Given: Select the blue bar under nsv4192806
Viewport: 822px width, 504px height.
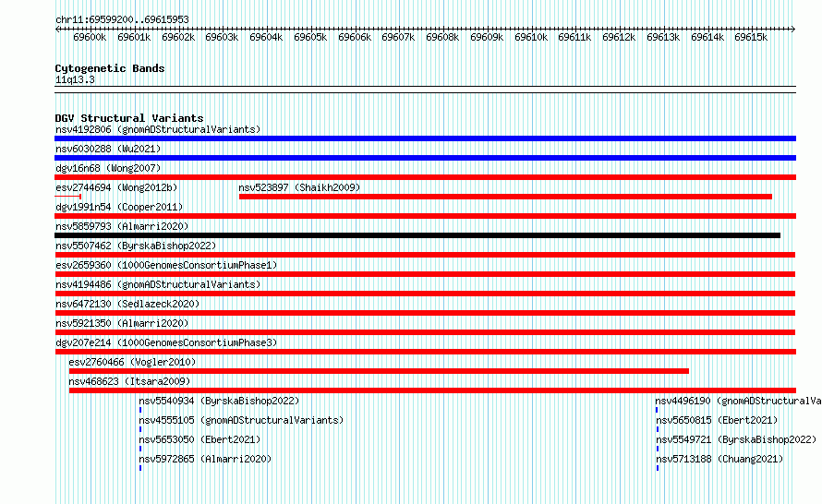Looking at the screenshot, I should (425, 138).
